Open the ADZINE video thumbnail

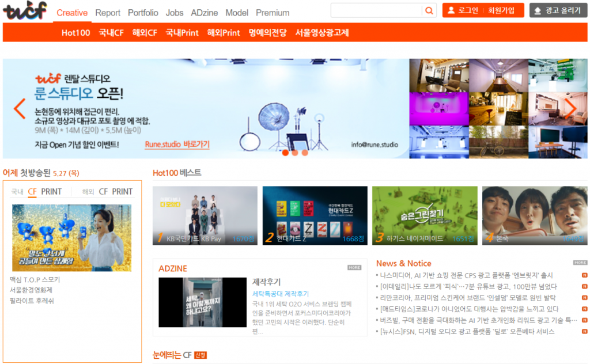pos(202,302)
